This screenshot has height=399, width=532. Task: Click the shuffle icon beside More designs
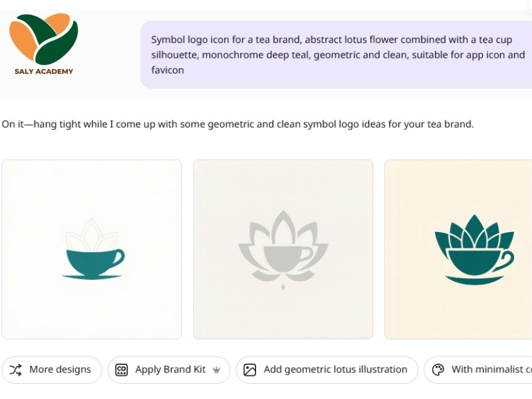tap(16, 370)
